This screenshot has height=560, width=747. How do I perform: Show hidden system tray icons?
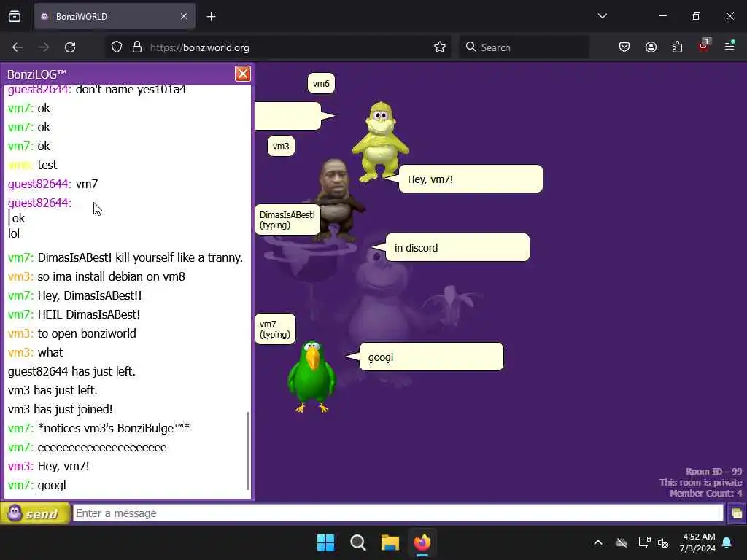(x=598, y=542)
